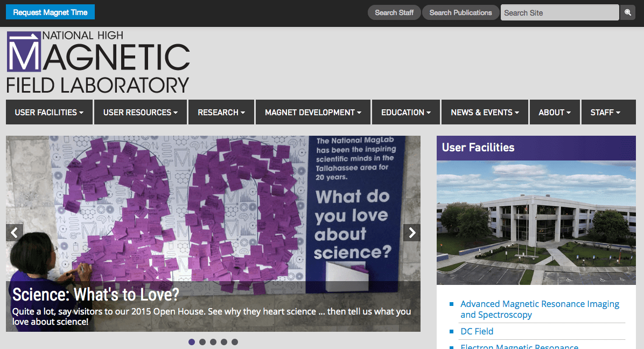Select the second carousel dot

pos(202,342)
